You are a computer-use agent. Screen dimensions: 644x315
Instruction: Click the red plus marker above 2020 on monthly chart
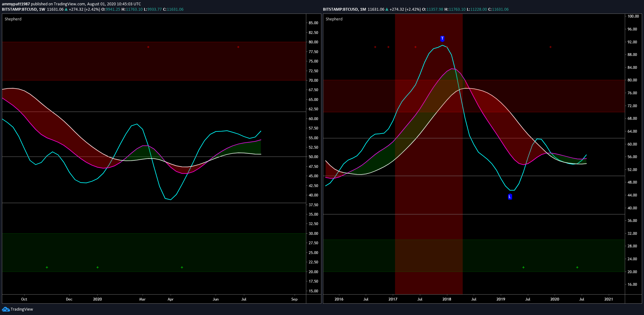(551, 47)
